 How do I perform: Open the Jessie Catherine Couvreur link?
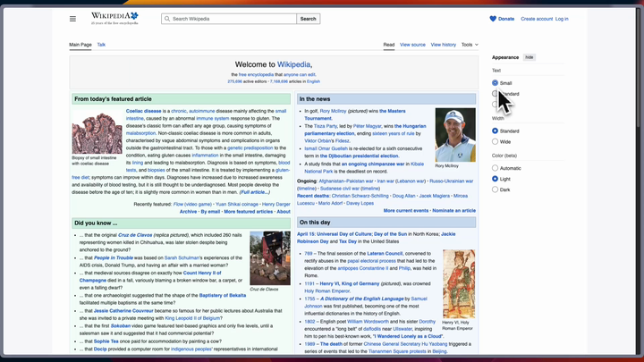[x=123, y=311]
